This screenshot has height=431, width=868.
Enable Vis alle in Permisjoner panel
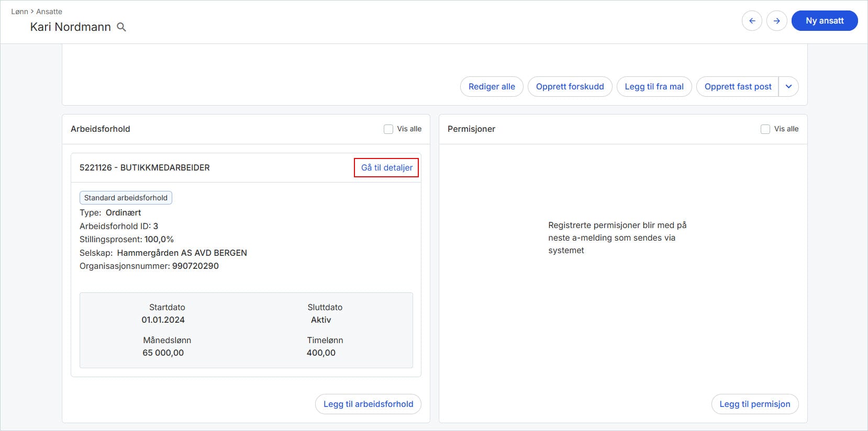pos(765,129)
